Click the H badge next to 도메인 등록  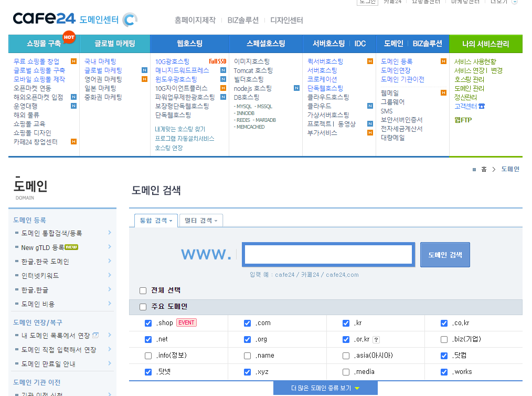[x=443, y=61]
